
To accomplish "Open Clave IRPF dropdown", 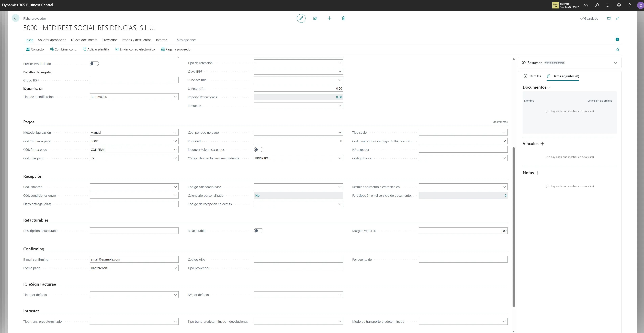I will (x=340, y=71).
